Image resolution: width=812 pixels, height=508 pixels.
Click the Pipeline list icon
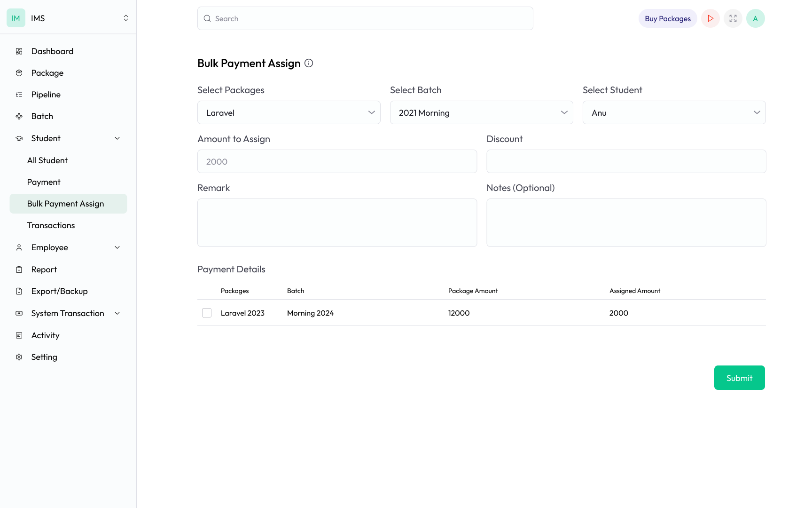(19, 95)
